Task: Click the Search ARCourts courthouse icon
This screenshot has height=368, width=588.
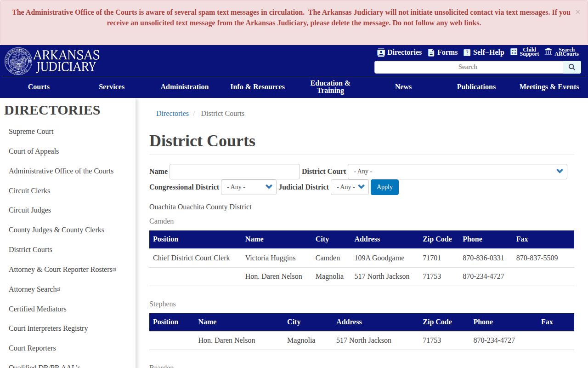Action: (x=548, y=52)
